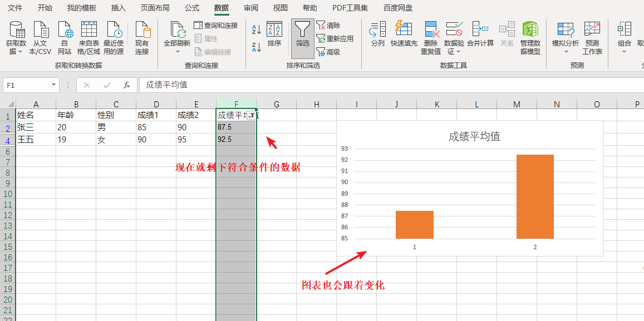
Task: Open 管理数据模型 data model manager
Action: pyautogui.click(x=530, y=37)
